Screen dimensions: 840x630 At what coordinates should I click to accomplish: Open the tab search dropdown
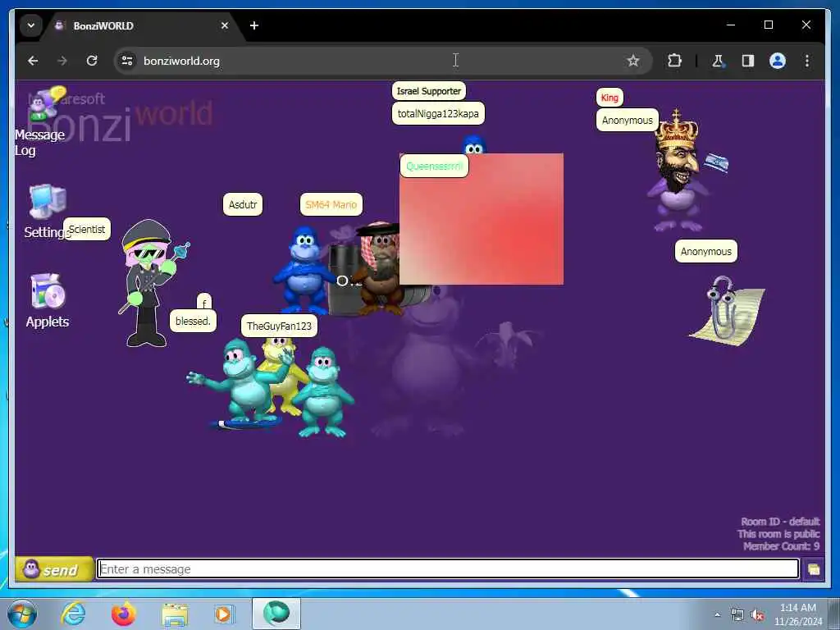point(31,25)
